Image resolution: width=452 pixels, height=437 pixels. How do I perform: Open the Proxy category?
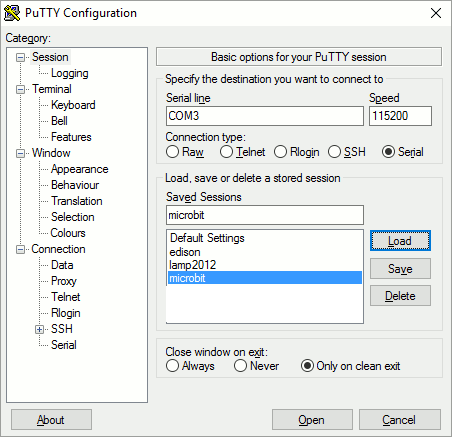(64, 281)
